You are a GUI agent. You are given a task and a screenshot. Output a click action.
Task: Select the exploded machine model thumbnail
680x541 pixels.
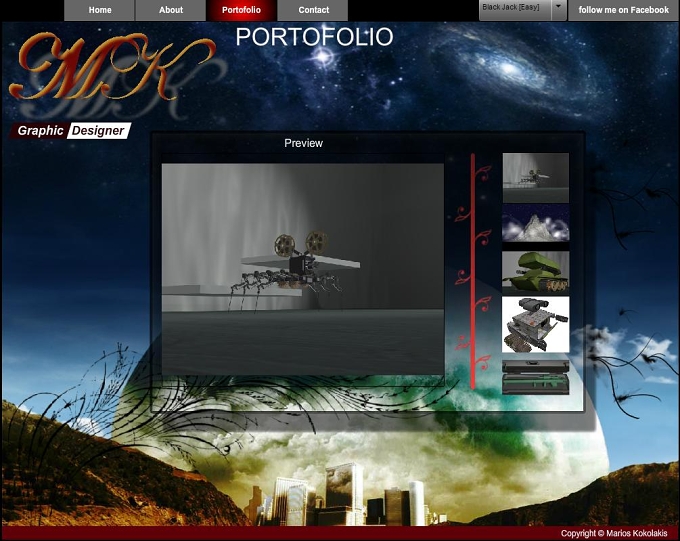[x=536, y=325]
